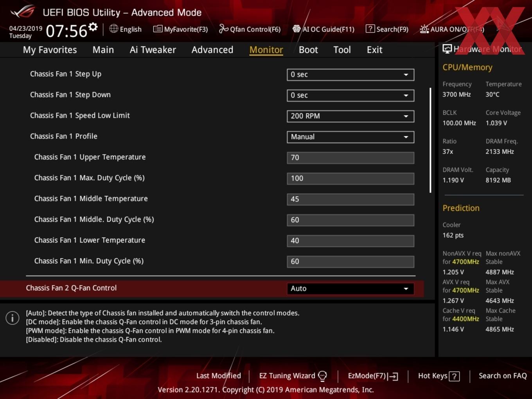The image size is (532, 399).
Task: Click Chassis Fan 1 Lower Temperature field
Action: 350,241
